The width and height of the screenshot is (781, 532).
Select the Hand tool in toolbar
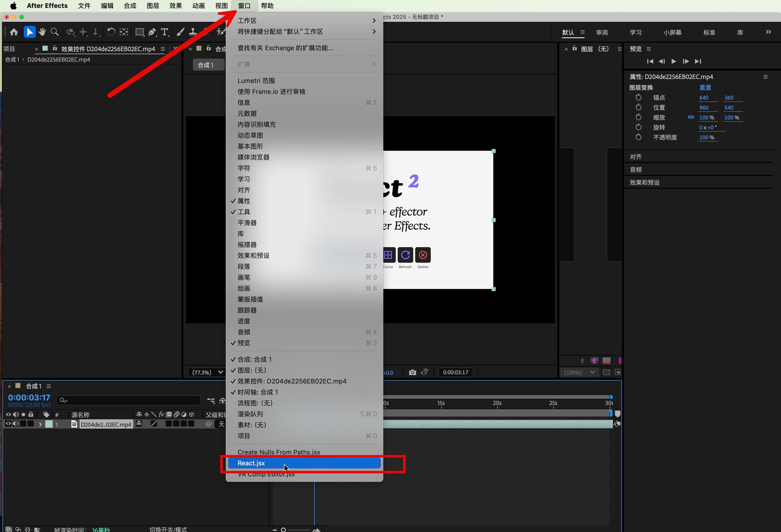pyautogui.click(x=42, y=32)
